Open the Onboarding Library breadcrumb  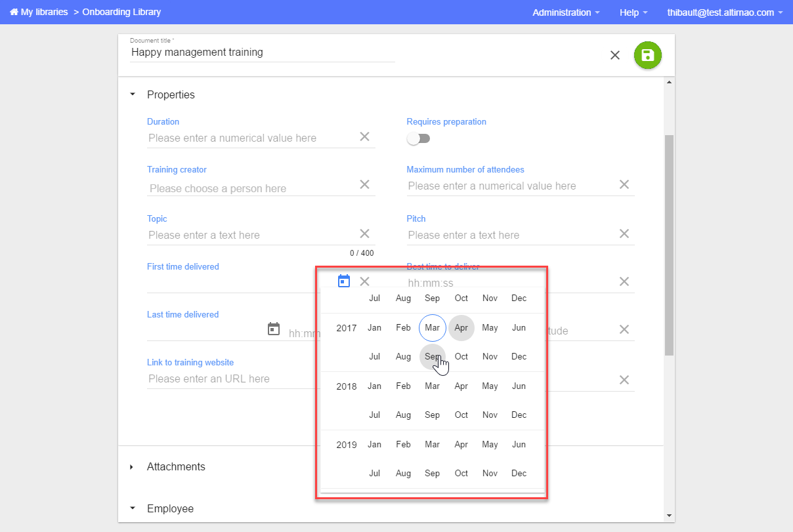[121, 12]
